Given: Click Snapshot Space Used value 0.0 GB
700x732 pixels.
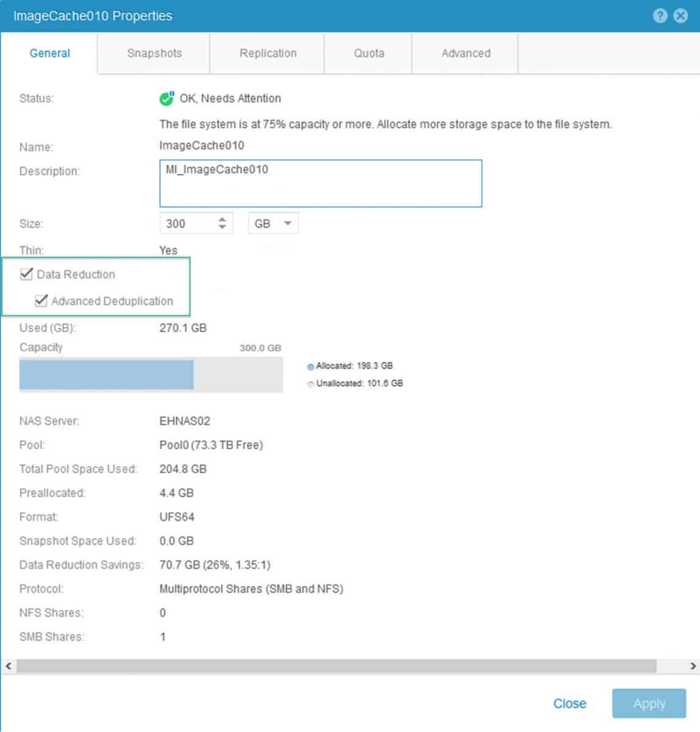Looking at the screenshot, I should coord(176,541).
